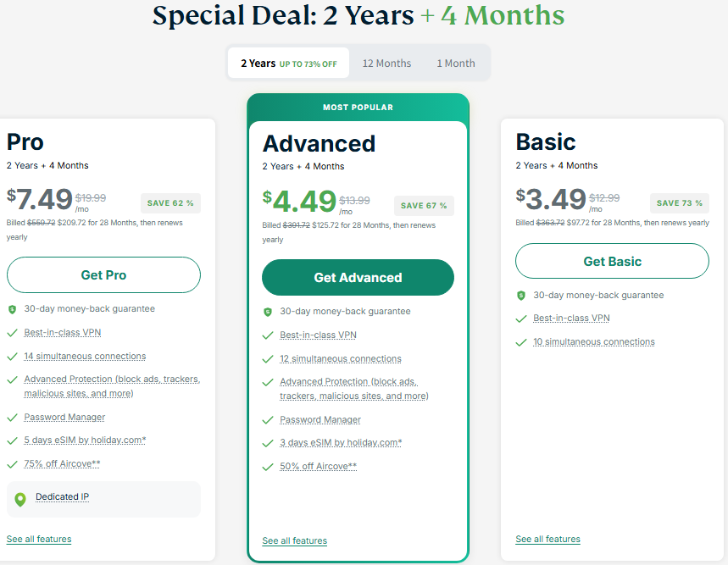Click the 50% off Aircove feature link
The height and width of the screenshot is (565, 728).
coord(318,467)
